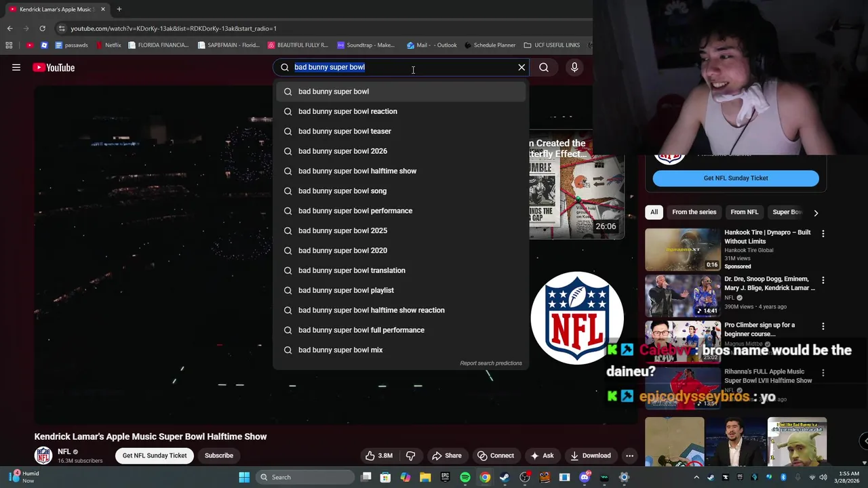Choose suggestion bad bunny super bowl 2020
Viewport: 868px width, 488px height.
coord(400,251)
